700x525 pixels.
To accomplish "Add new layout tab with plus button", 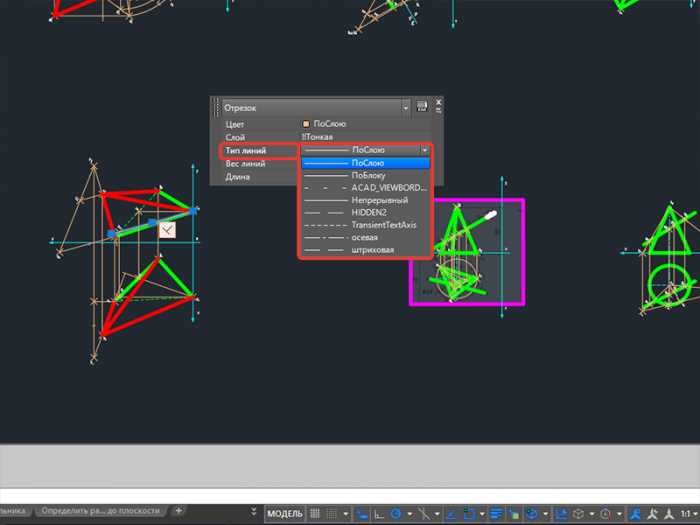I will coord(179,511).
